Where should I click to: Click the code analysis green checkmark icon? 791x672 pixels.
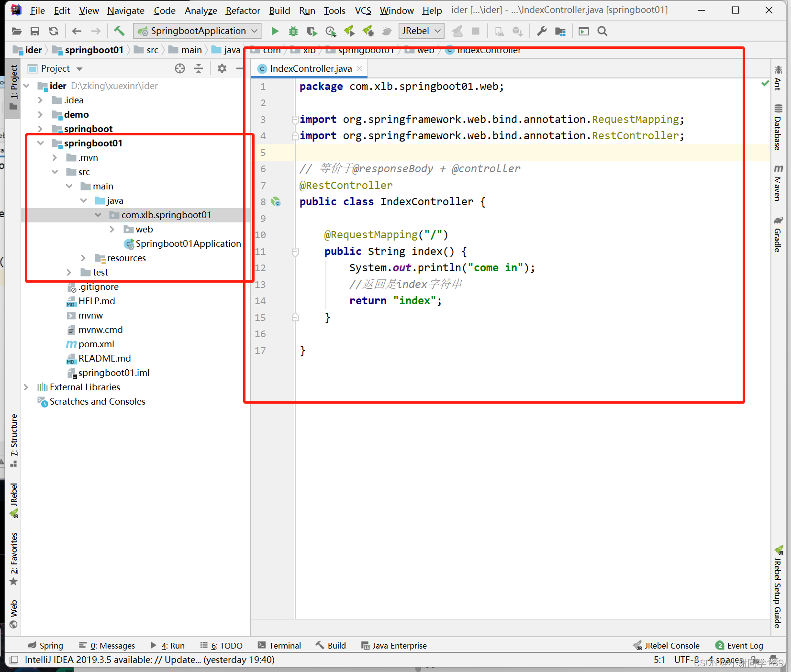point(765,83)
